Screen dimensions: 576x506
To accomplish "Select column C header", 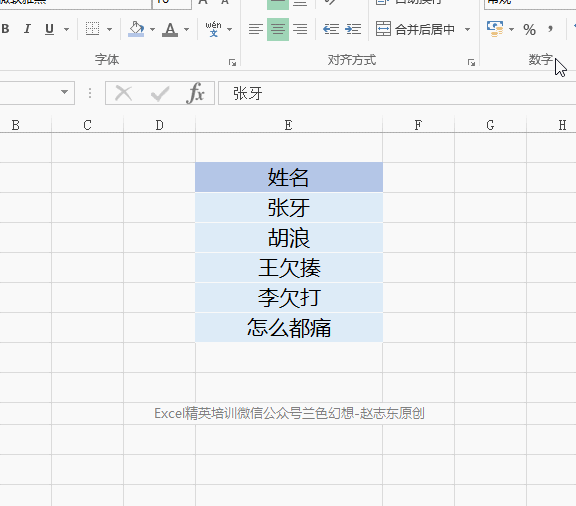I will tap(87, 125).
